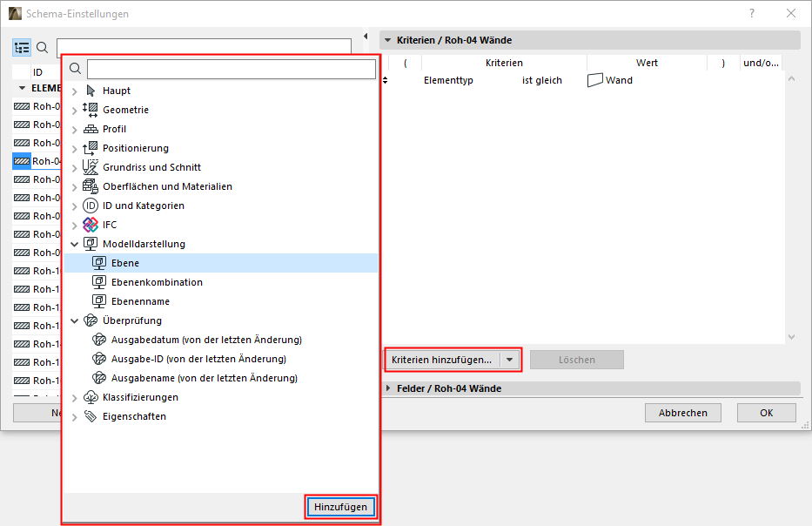Select Ausgabe-ID (von der letzten Änderung)

[x=220, y=359]
